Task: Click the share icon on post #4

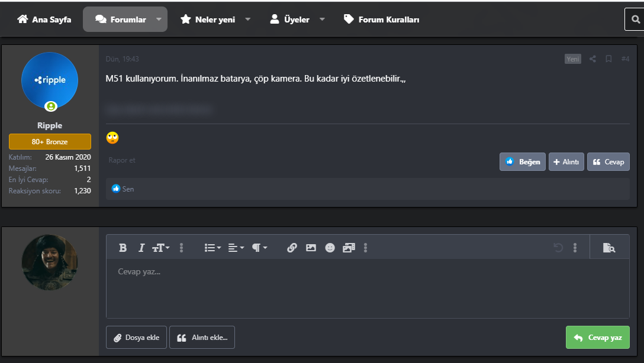Action: (x=593, y=59)
